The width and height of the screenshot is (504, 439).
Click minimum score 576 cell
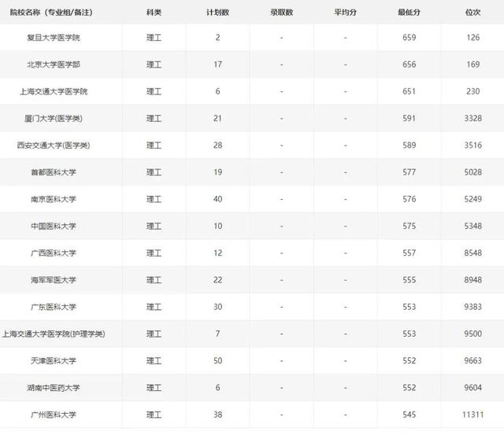[x=409, y=199]
